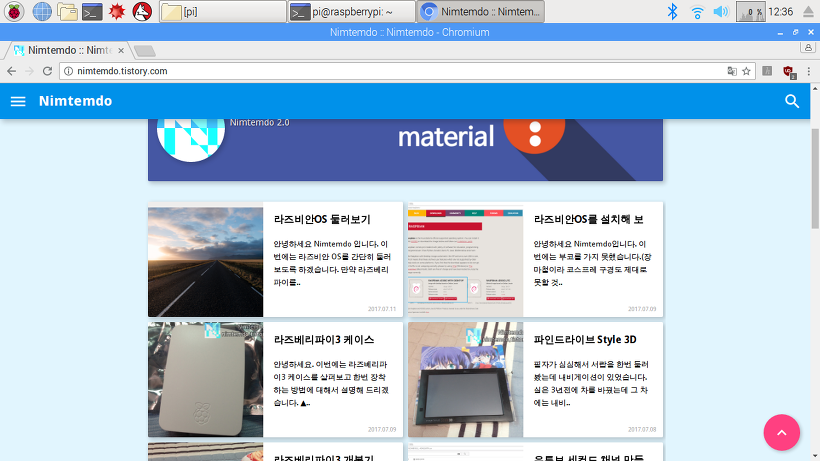The image size is (820, 461).
Task: Switch to the pi@raspberrypi terminal window
Action: click(352, 11)
